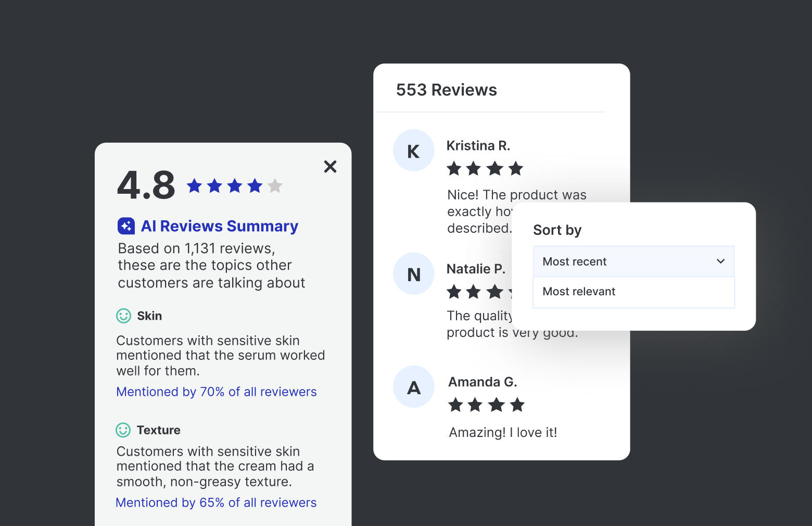Expand the Sort by dropdown chevron
Image resolution: width=812 pixels, height=526 pixels.
tap(720, 261)
